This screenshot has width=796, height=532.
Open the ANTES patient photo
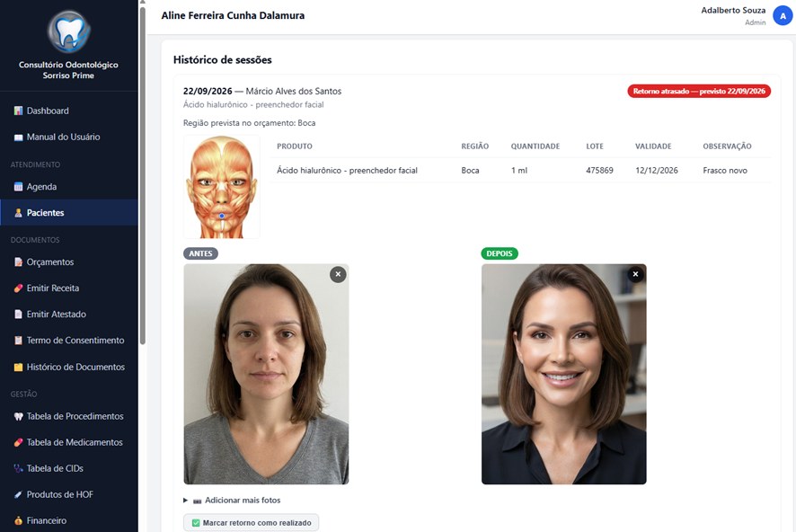pos(266,374)
